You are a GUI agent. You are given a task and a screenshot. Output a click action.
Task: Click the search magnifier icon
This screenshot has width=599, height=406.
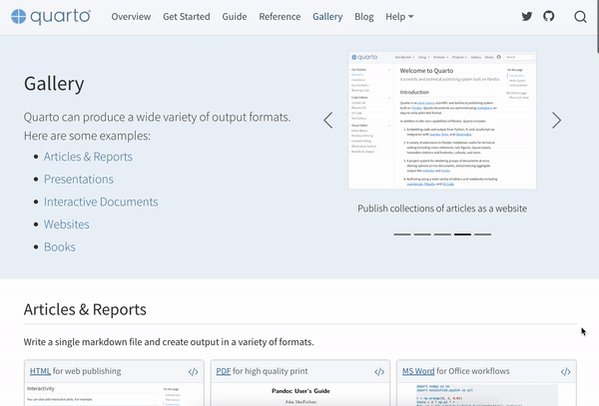[x=580, y=16]
